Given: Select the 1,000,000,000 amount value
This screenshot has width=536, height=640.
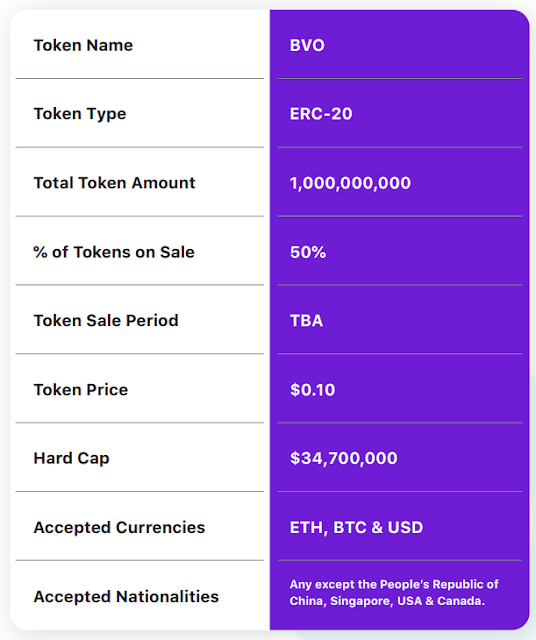Looking at the screenshot, I should [350, 183].
